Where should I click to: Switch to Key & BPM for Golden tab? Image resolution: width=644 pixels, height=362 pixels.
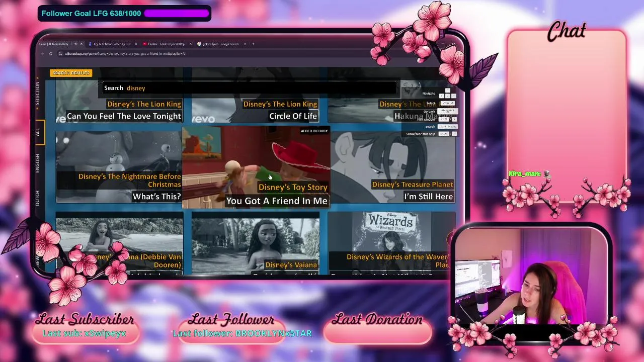(x=111, y=44)
